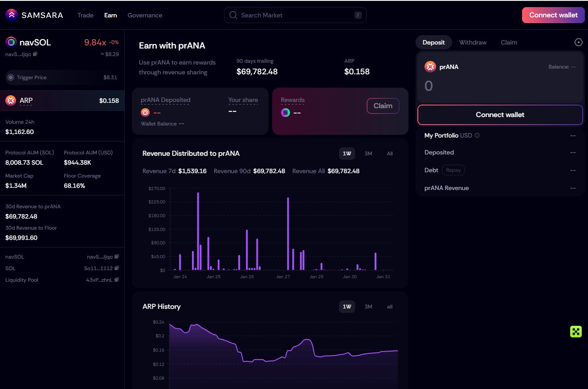Open the hexagon settings icon
This screenshot has height=389, width=588.
[x=578, y=42]
